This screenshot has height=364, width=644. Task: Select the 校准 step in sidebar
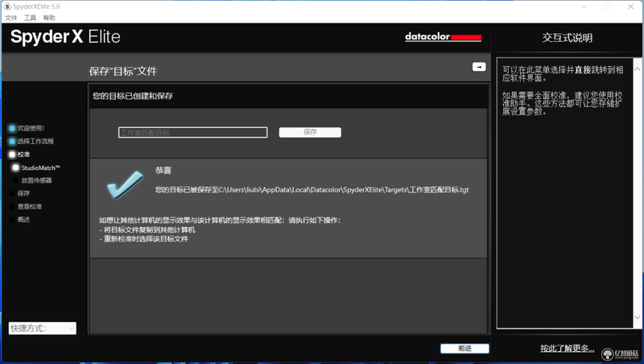pyautogui.click(x=19, y=155)
